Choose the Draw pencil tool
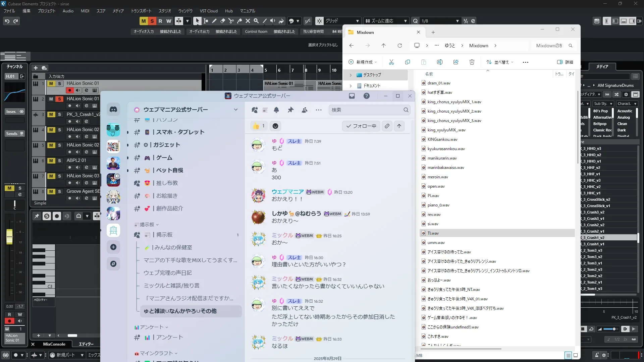This screenshot has height=362, width=644. 214,21
